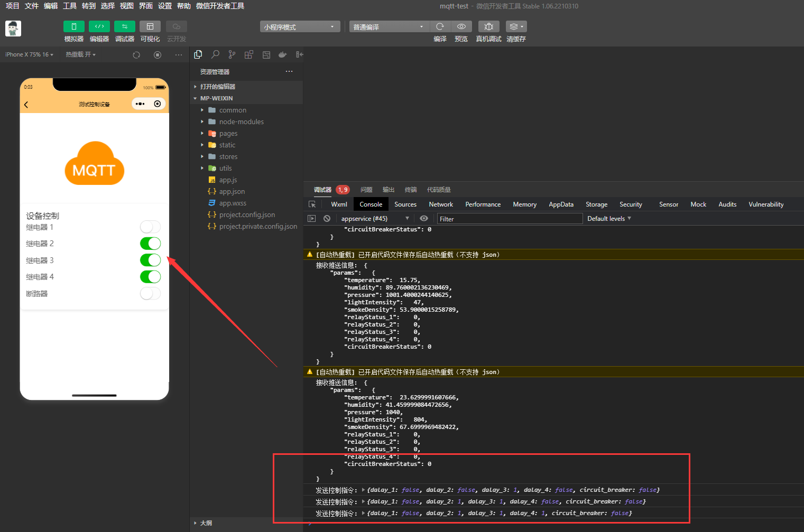Toggle the Debugger (调试器) panel icon
The height and width of the screenshot is (532, 804).
tap(124, 26)
